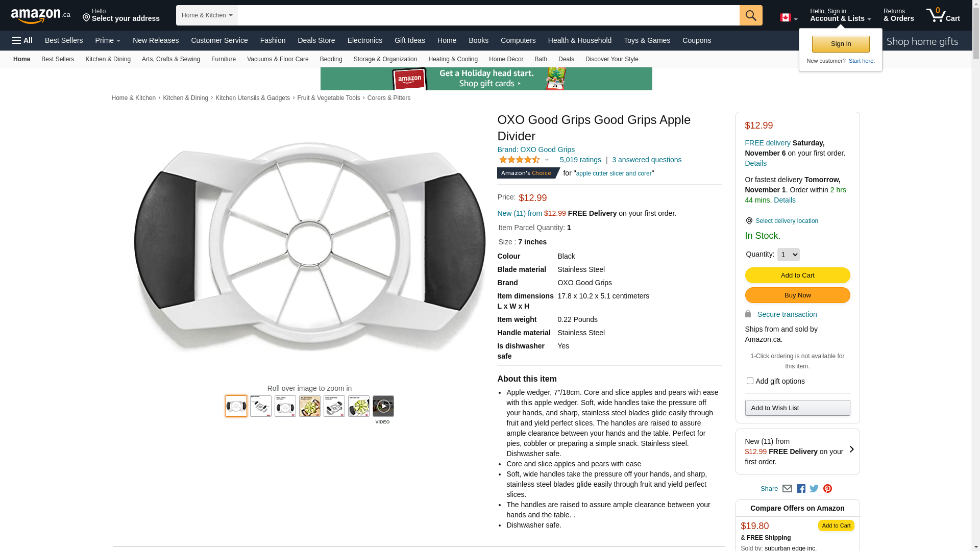This screenshot has height=551, width=980.
Task: Play the product video thumbnail
Action: 383,407
